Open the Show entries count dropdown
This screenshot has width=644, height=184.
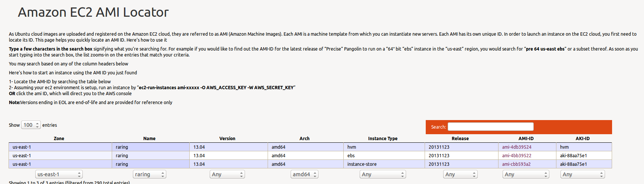(31, 125)
